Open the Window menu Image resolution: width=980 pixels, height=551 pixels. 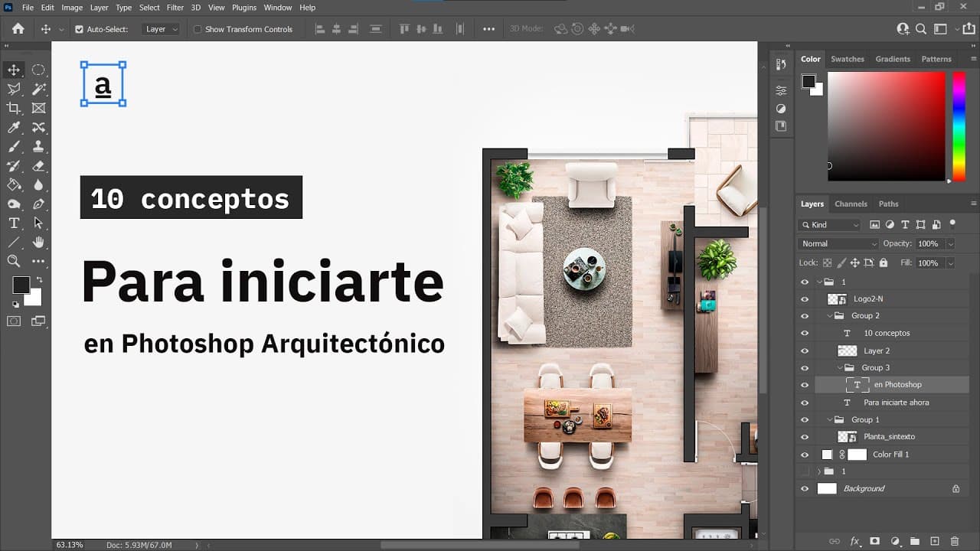tap(277, 8)
